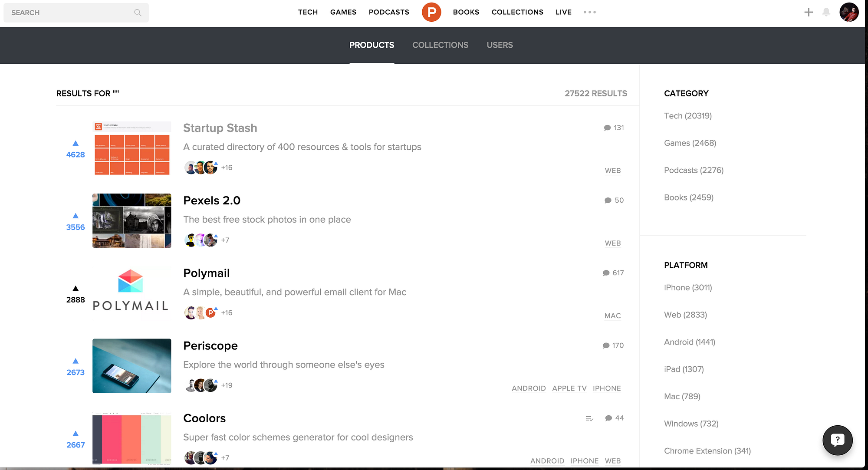Click the Product Hunt logo icon
Viewport: 868px width, 470px height.
tap(431, 12)
